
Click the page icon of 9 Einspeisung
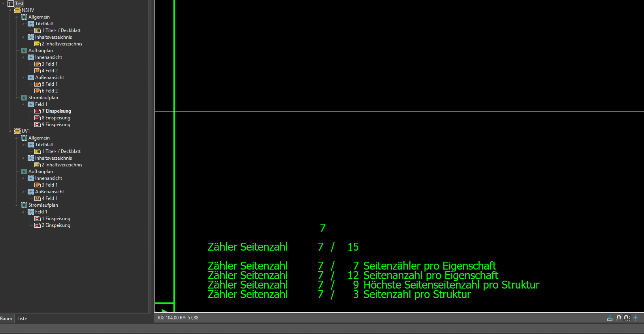pyautogui.click(x=38, y=125)
